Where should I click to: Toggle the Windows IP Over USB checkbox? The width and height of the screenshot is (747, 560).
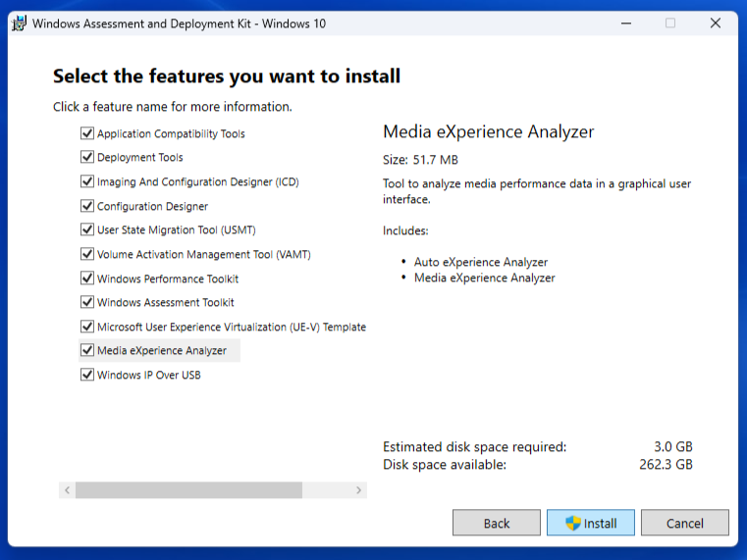(x=87, y=375)
